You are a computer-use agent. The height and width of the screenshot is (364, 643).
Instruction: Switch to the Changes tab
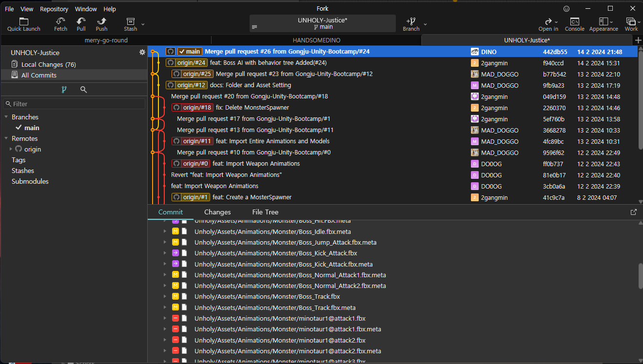pyautogui.click(x=217, y=212)
